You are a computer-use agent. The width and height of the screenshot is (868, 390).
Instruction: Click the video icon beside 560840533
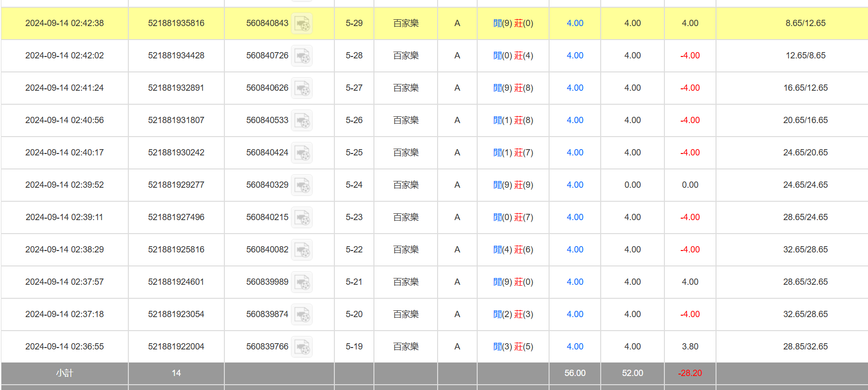(x=302, y=121)
